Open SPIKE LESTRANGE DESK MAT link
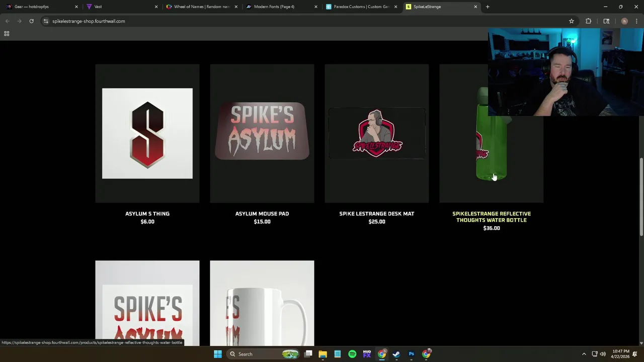The width and height of the screenshot is (644, 362). (377, 214)
